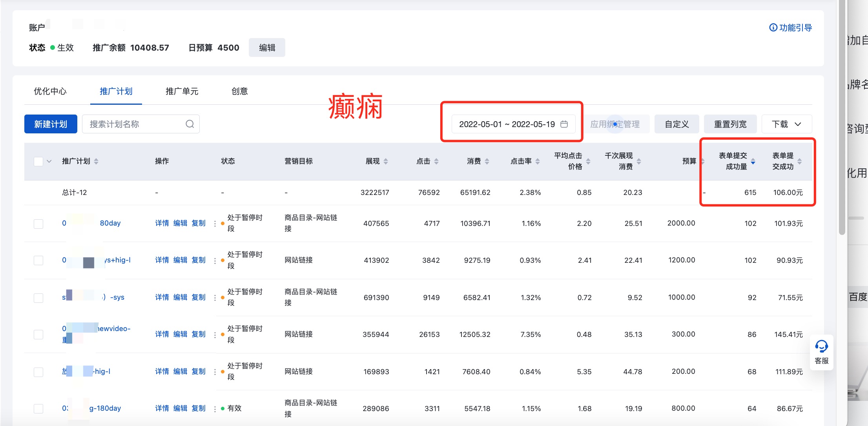Sort by 点击 column arrows
Viewport: 868px width, 426px height.
(x=436, y=161)
